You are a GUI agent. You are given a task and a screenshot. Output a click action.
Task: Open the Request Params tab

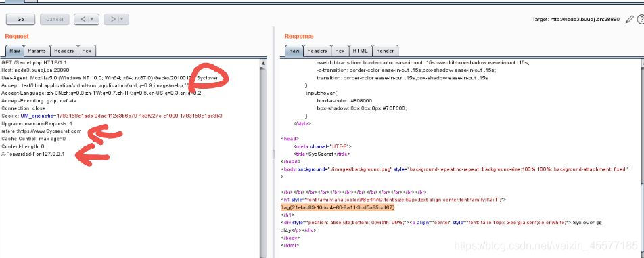37,51
